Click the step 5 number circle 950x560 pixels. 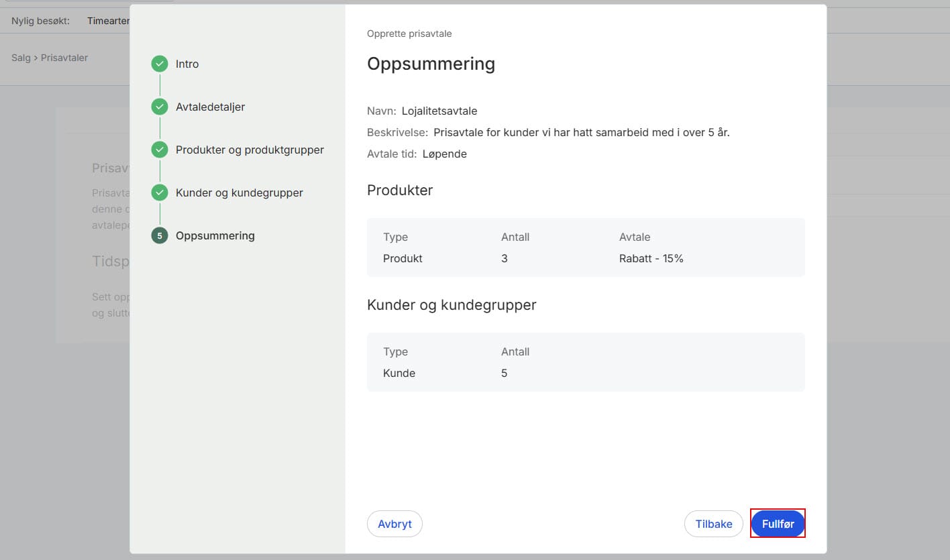160,236
